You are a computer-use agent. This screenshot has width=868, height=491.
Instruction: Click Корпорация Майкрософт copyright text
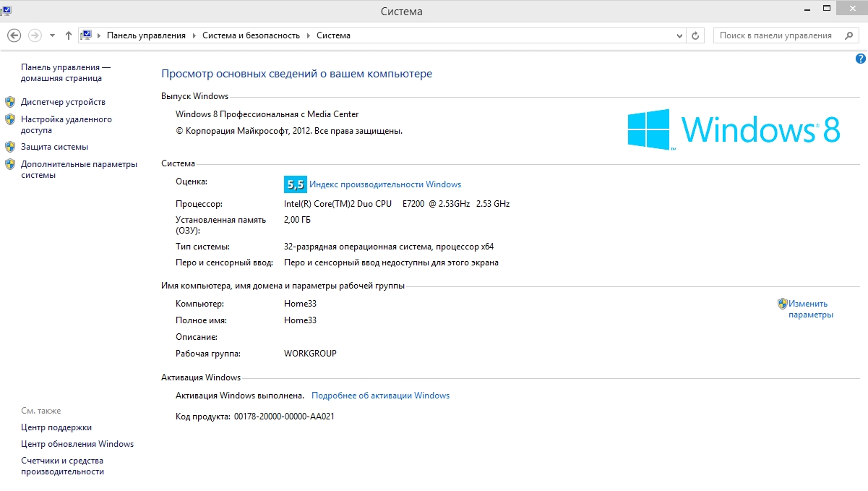point(289,131)
